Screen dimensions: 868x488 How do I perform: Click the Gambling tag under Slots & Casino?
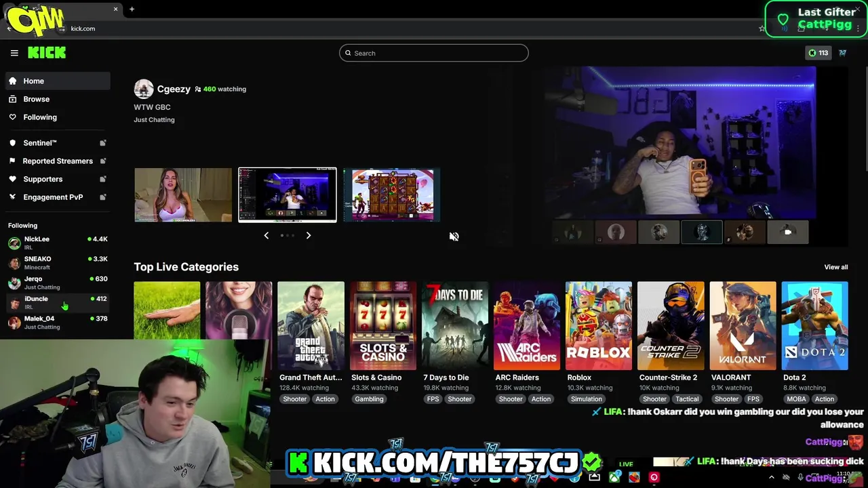[370, 399]
